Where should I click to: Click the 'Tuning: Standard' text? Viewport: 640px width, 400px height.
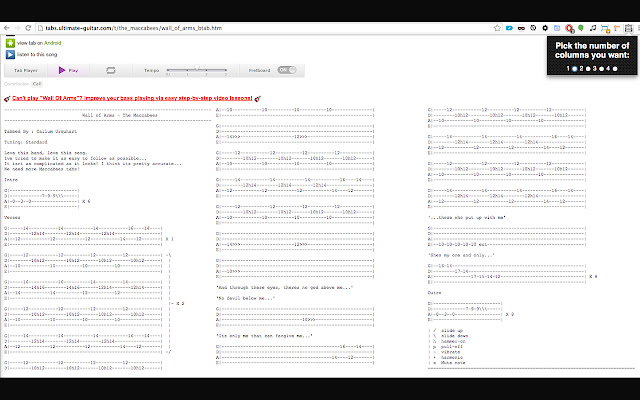point(26,142)
